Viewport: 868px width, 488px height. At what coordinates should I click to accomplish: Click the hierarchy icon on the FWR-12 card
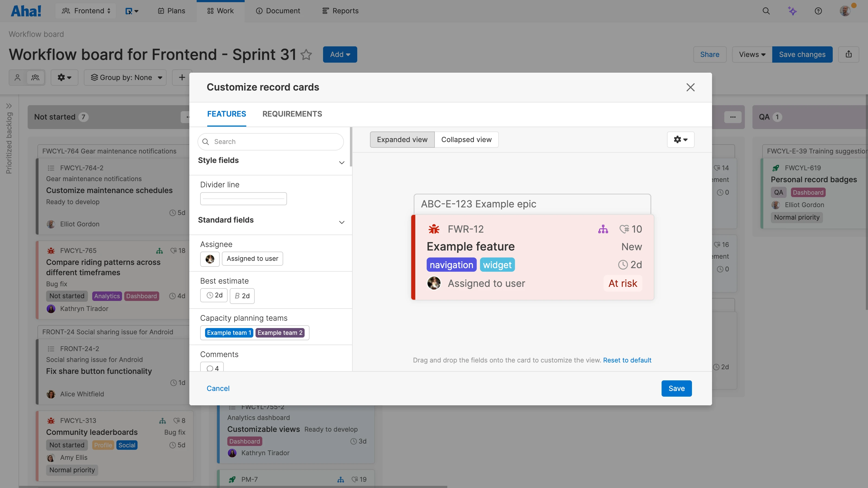[x=603, y=229]
